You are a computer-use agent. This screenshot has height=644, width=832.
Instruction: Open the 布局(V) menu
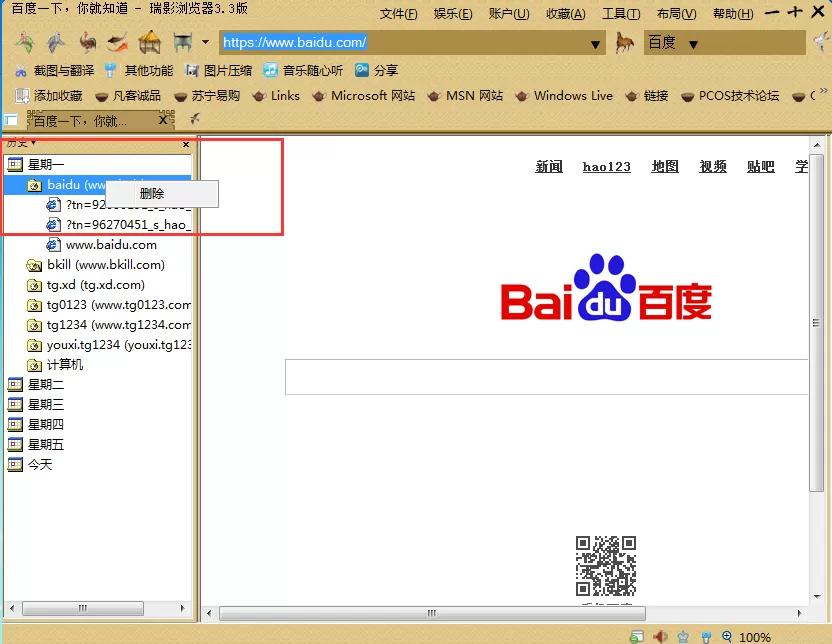pyautogui.click(x=677, y=14)
